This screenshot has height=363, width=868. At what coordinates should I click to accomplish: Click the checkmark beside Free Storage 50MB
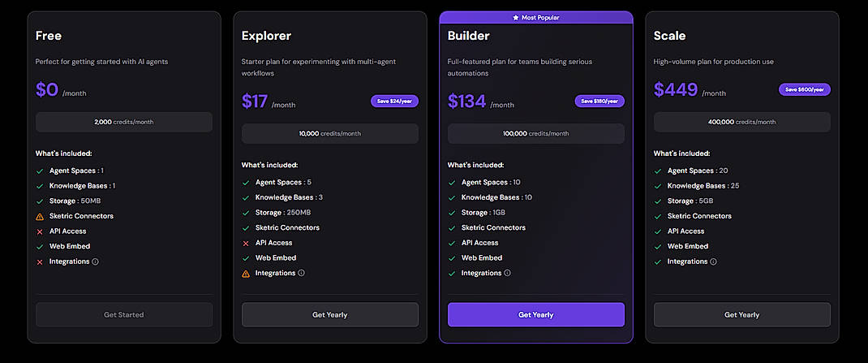pos(40,201)
